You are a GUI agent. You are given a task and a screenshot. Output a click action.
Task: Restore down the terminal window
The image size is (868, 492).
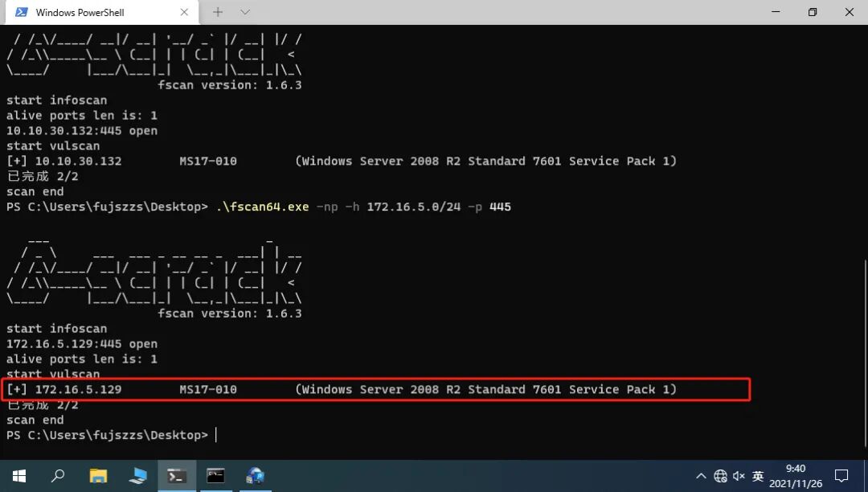tap(812, 12)
